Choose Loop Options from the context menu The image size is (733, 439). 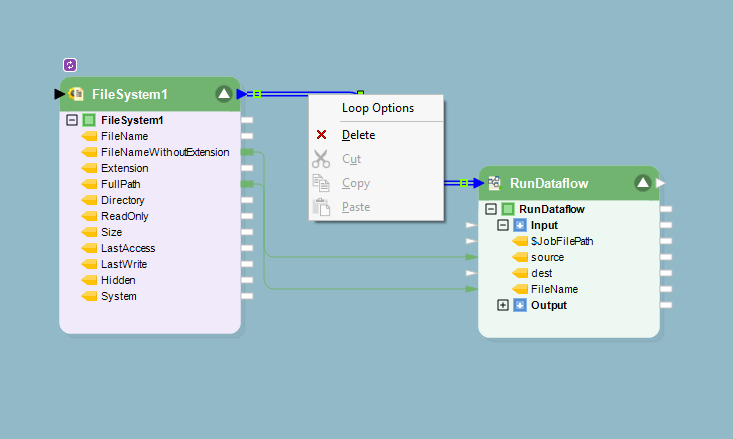[377, 108]
